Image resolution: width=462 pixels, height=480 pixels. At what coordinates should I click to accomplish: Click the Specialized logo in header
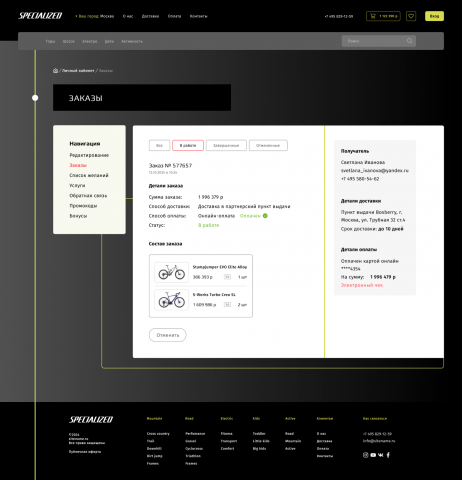click(x=40, y=16)
